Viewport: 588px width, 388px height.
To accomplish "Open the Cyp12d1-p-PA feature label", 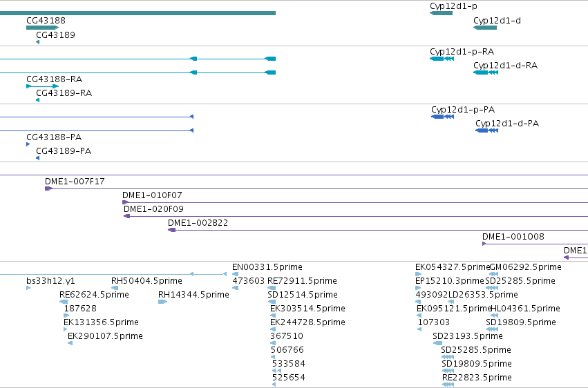I will (x=463, y=109).
